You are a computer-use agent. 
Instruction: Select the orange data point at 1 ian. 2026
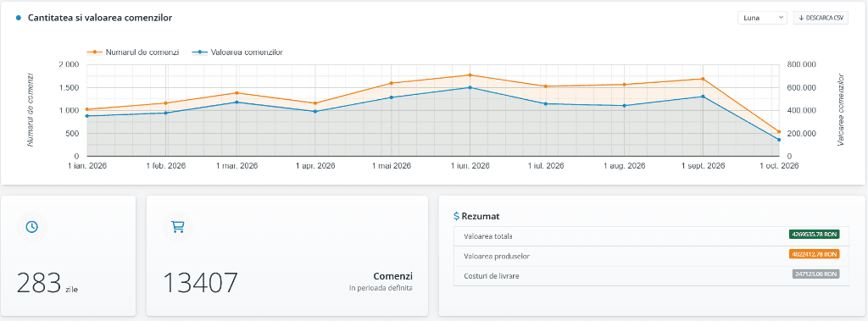coord(87,109)
